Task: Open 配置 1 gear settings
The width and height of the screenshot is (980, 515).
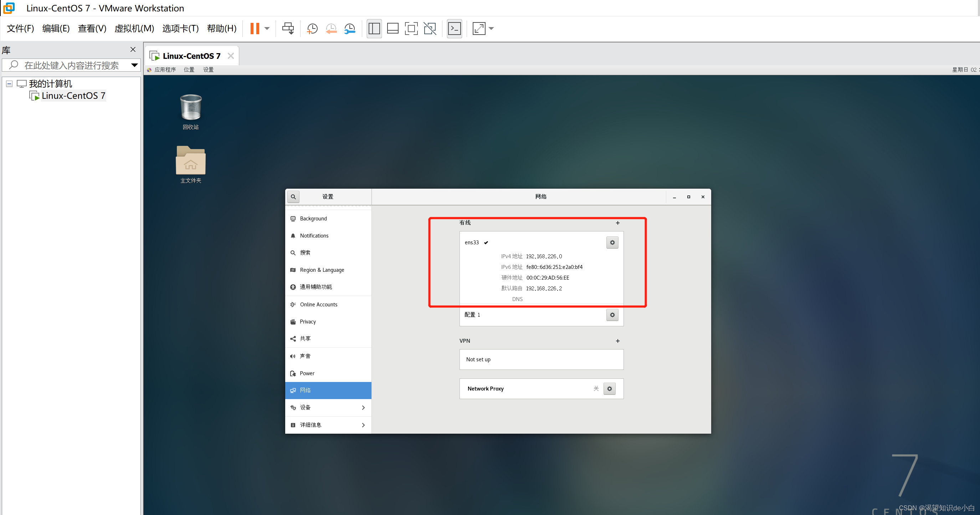Action: pyautogui.click(x=612, y=315)
